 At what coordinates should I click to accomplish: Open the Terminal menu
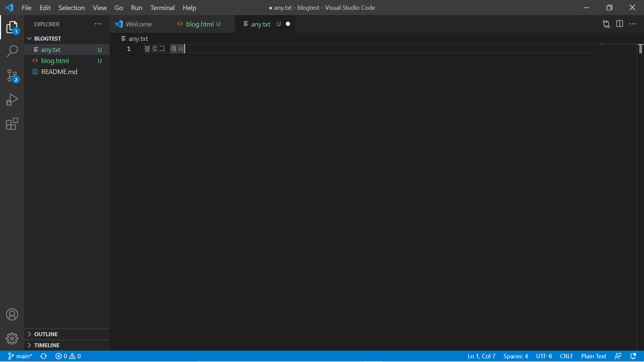tap(162, 7)
